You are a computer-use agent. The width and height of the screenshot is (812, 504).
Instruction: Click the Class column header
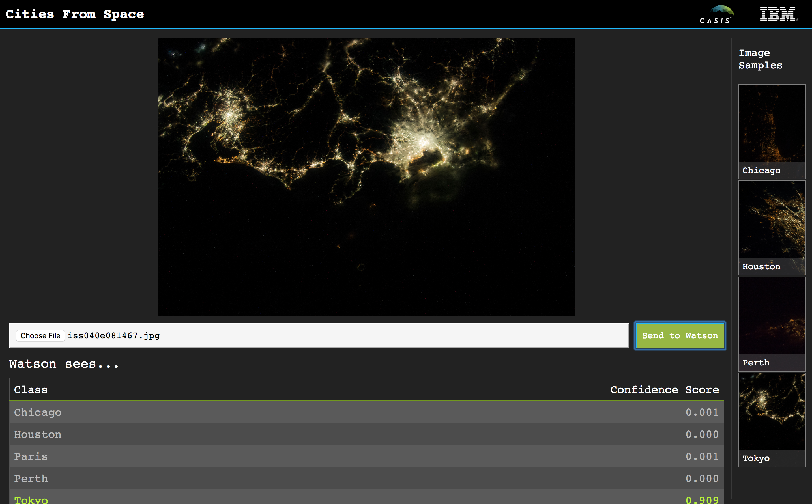point(31,390)
